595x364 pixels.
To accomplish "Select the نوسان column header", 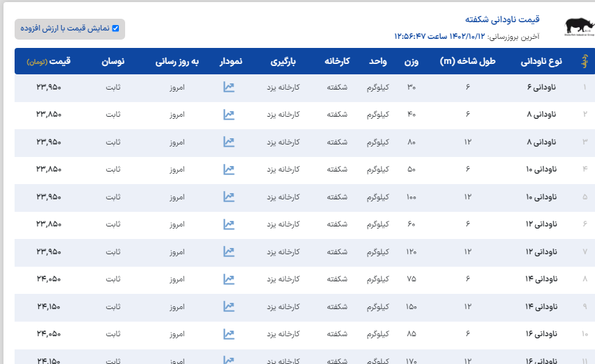I will (113, 61).
